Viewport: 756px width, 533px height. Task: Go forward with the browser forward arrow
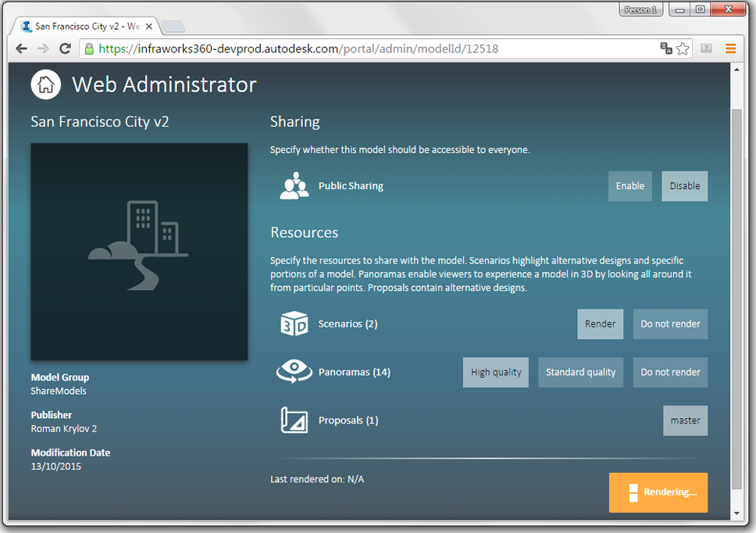pos(44,48)
